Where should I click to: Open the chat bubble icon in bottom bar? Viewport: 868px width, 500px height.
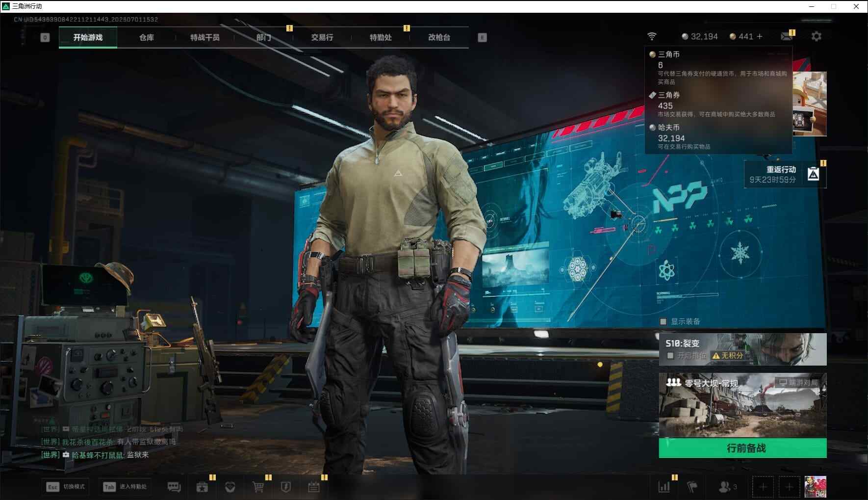(x=174, y=487)
